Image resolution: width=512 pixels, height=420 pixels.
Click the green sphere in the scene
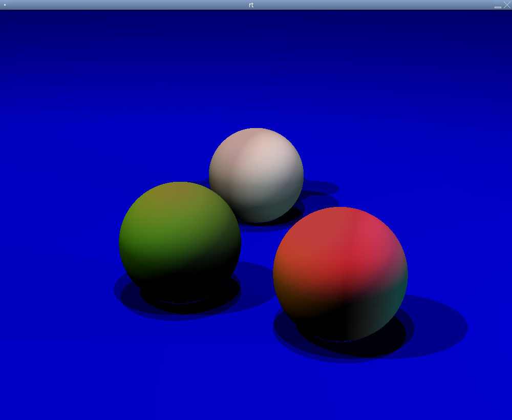pyautogui.click(x=179, y=241)
